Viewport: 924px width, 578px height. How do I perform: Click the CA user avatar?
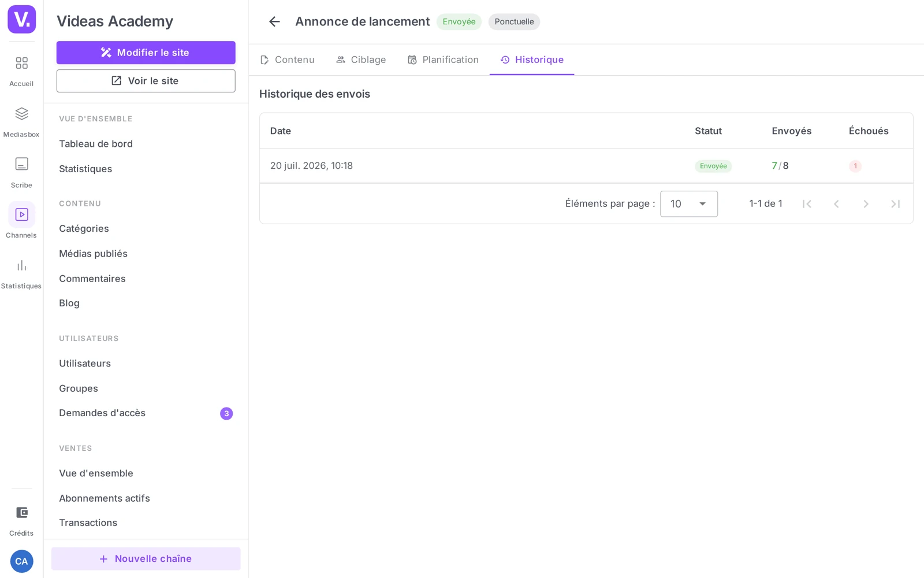[x=21, y=561]
